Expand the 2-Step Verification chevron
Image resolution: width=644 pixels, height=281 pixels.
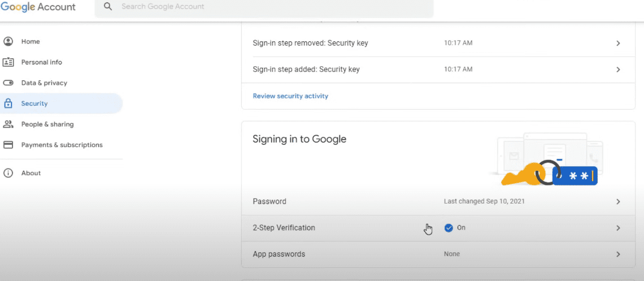[618, 228]
